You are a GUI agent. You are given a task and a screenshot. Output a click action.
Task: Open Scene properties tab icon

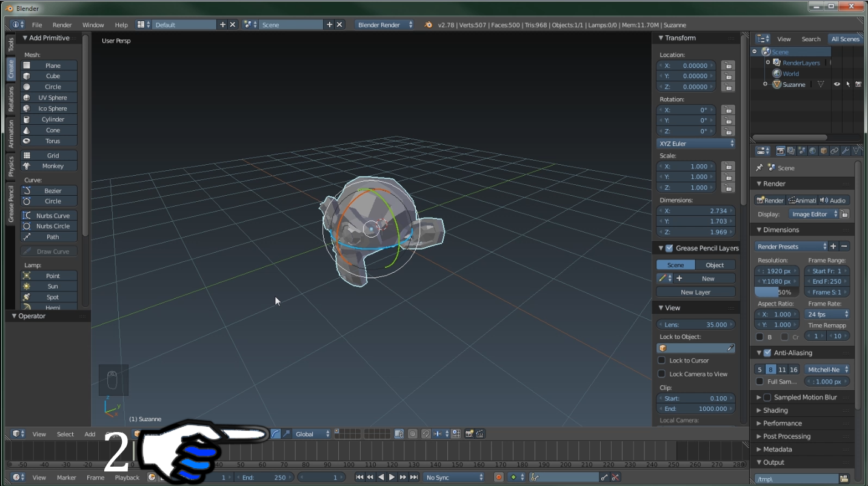coord(802,151)
